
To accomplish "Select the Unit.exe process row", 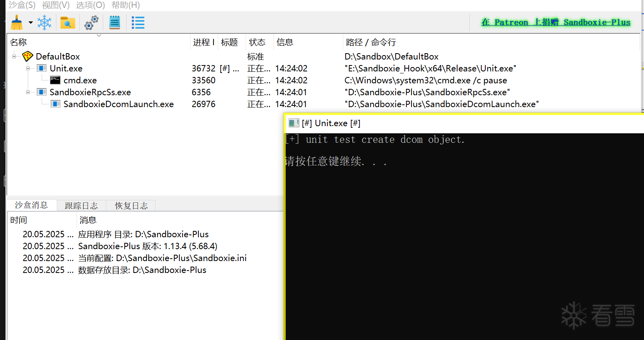I will [x=323, y=68].
